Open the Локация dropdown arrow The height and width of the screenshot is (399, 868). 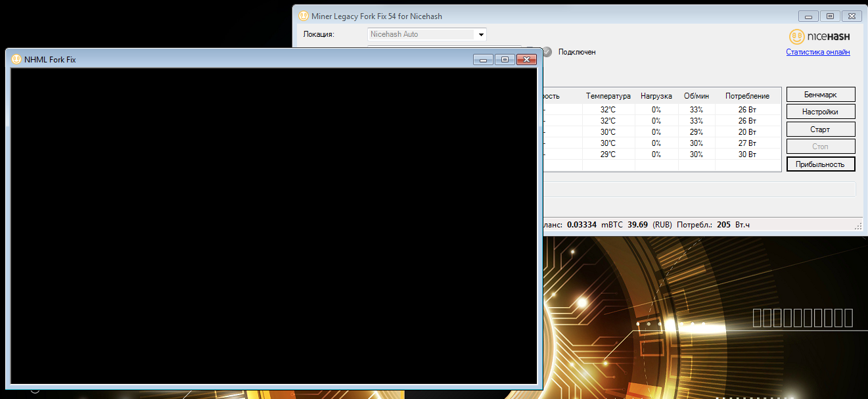click(481, 34)
